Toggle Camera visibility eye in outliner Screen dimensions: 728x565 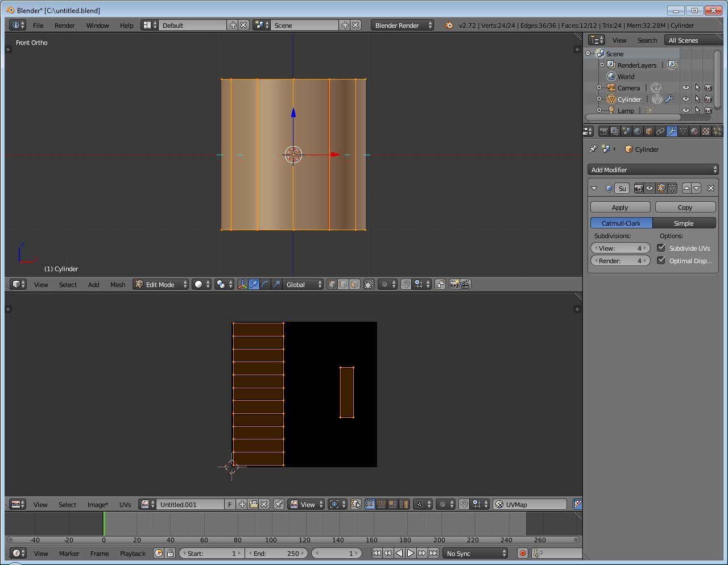coord(685,88)
